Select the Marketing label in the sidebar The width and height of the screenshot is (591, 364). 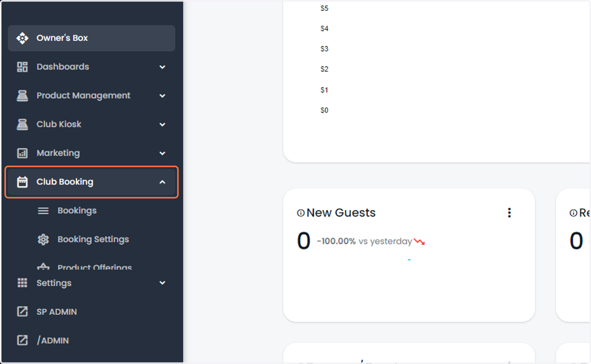coord(58,153)
